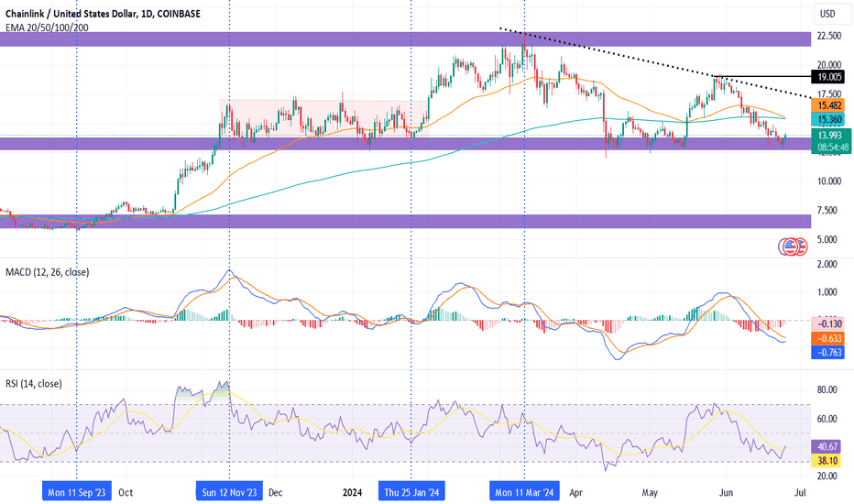Screen dimensions: 854x504
Task: Click the 7.500 price axis label
Action: (x=829, y=211)
